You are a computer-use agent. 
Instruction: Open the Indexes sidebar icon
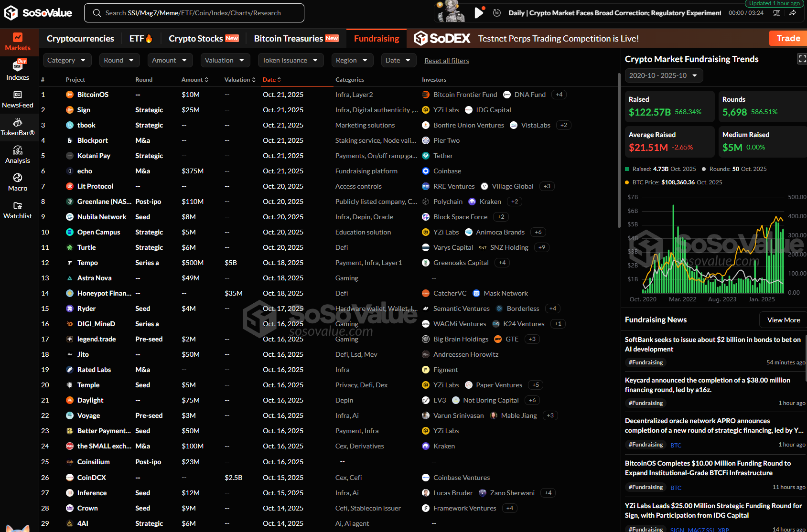[18, 70]
